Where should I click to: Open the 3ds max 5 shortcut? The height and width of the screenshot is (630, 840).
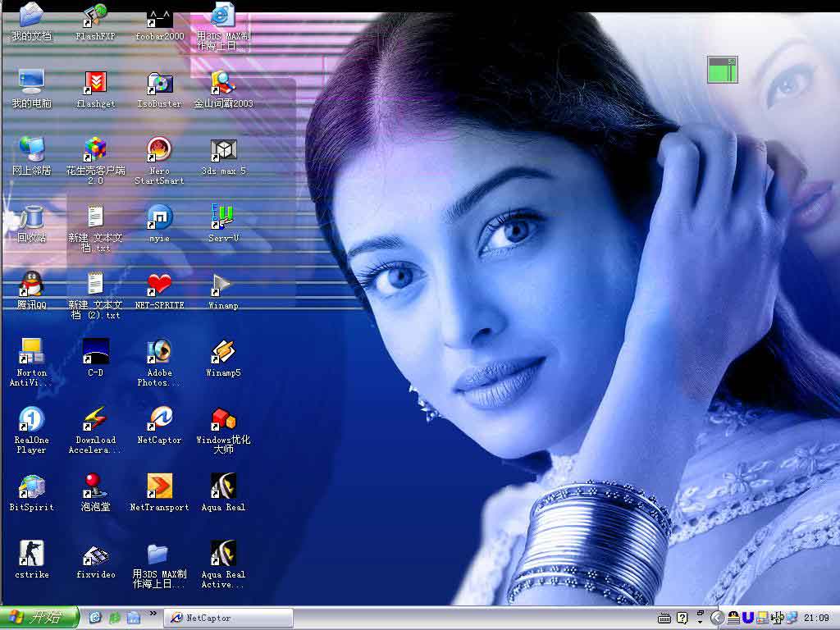coord(223,150)
